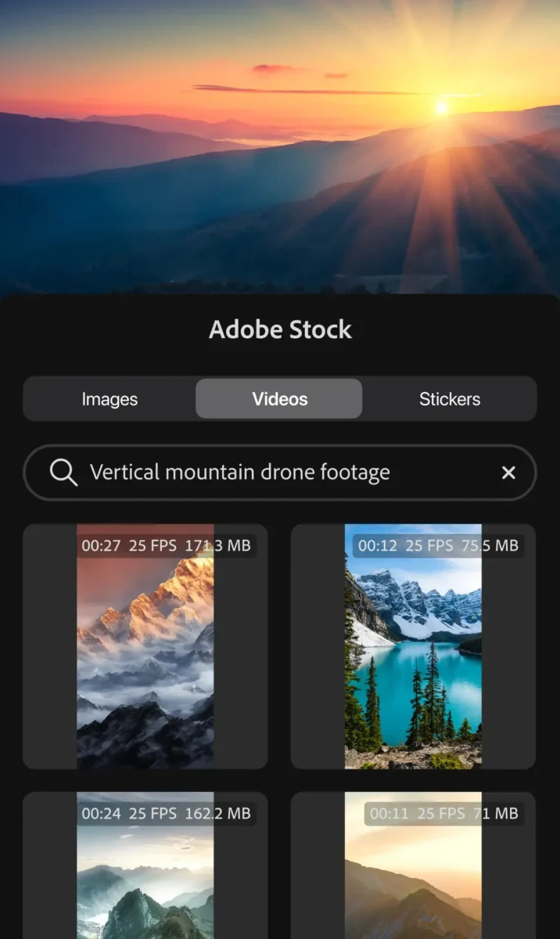The width and height of the screenshot is (560, 939).
Task: Click the '00:11 25 FPS 71 MB' label
Action: 443,814
